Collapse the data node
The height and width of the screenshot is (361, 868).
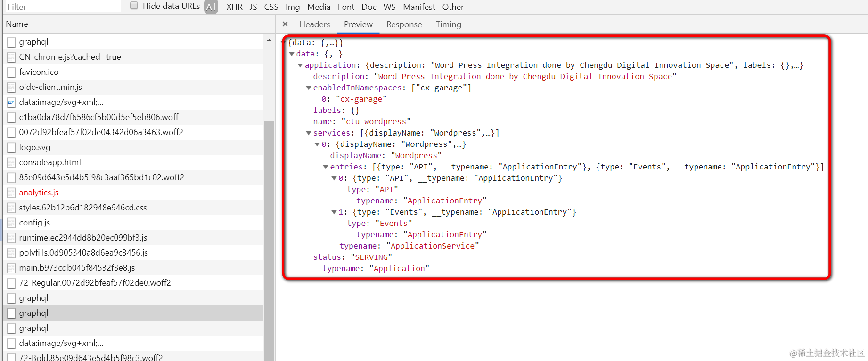(292, 54)
